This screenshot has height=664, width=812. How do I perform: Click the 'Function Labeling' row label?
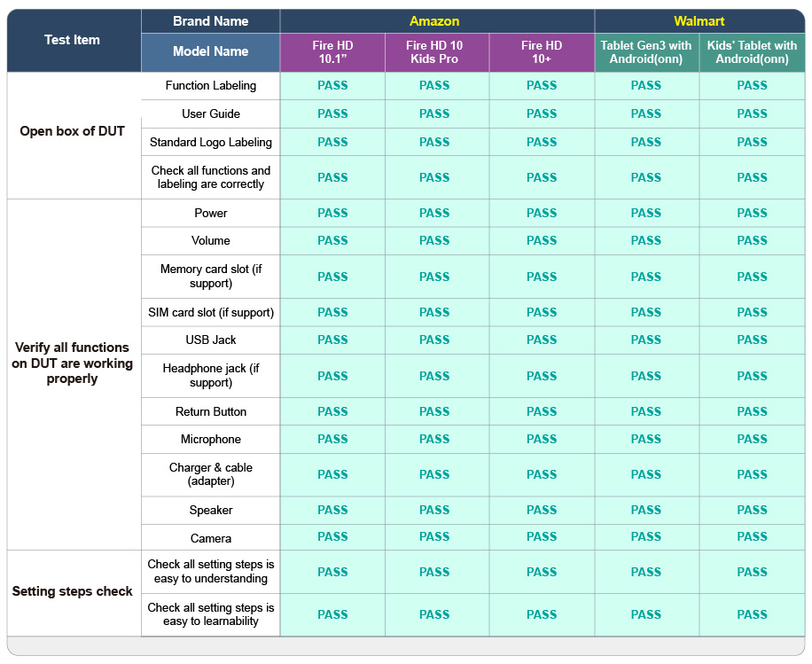pyautogui.click(x=211, y=85)
